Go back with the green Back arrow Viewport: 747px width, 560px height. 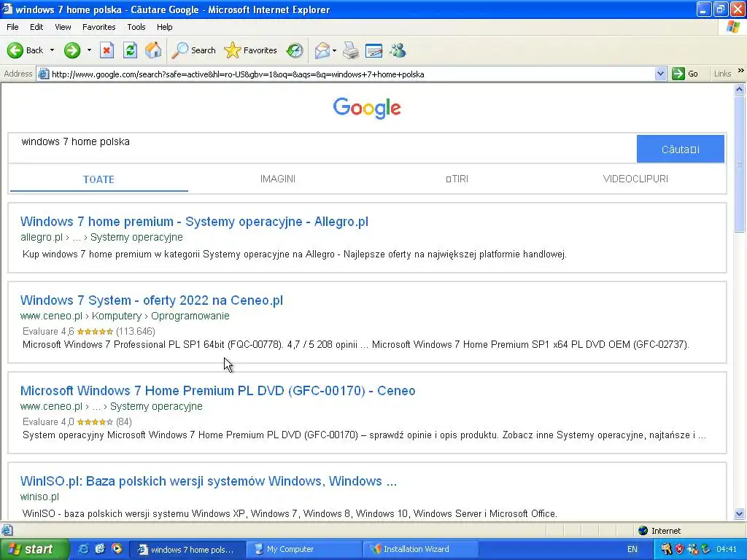tap(25, 50)
